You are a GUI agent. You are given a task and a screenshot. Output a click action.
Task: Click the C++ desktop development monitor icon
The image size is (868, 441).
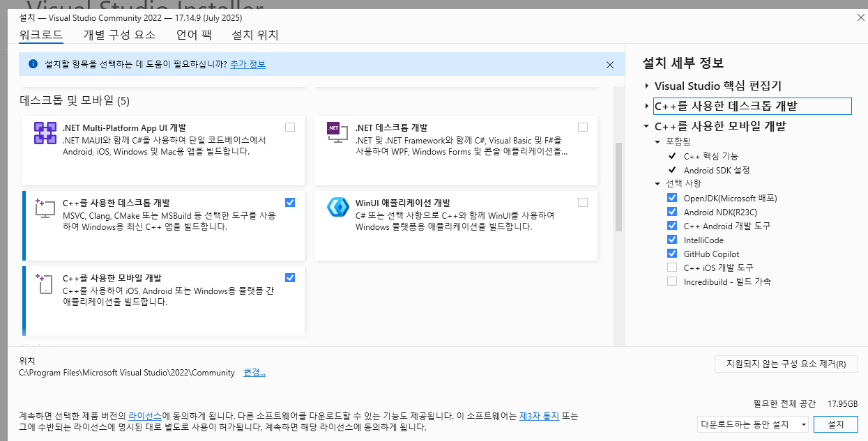coord(45,208)
